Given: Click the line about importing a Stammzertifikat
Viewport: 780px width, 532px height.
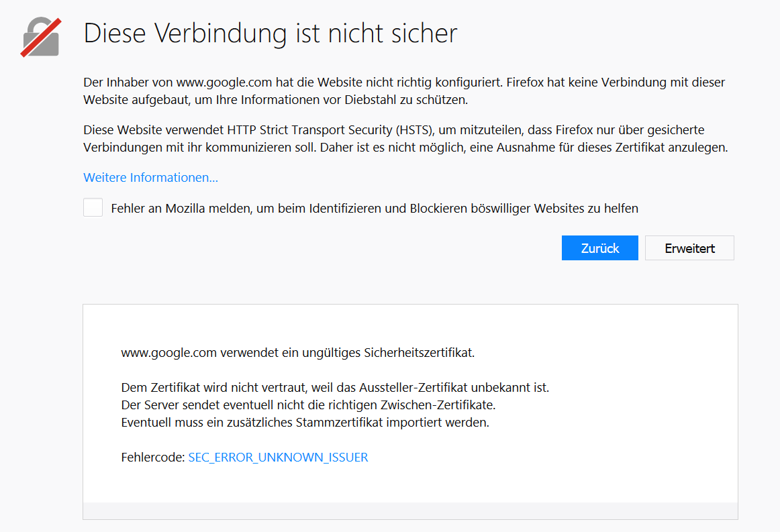Looking at the screenshot, I should coord(305,423).
